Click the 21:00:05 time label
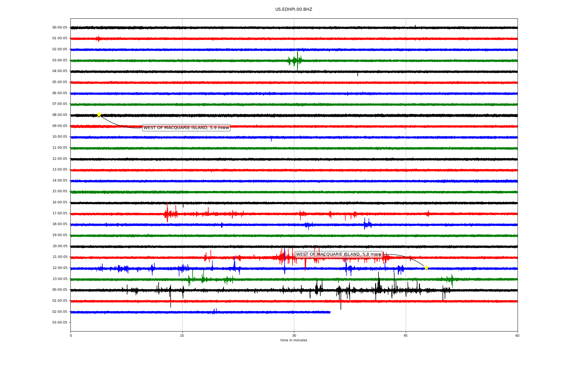 [x=60, y=257]
